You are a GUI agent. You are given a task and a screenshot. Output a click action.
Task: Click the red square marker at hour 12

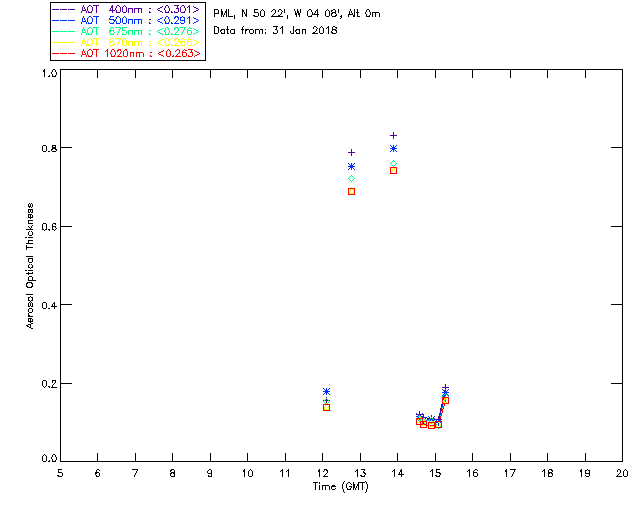click(327, 407)
